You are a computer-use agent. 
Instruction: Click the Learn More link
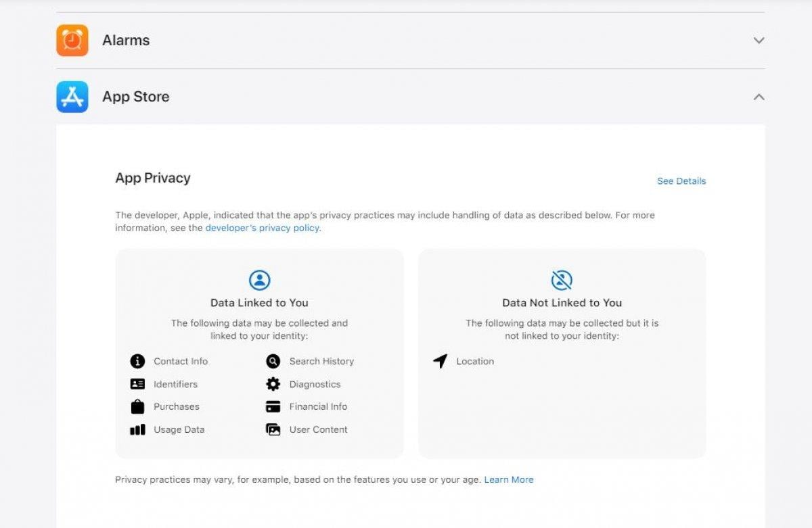coord(508,480)
